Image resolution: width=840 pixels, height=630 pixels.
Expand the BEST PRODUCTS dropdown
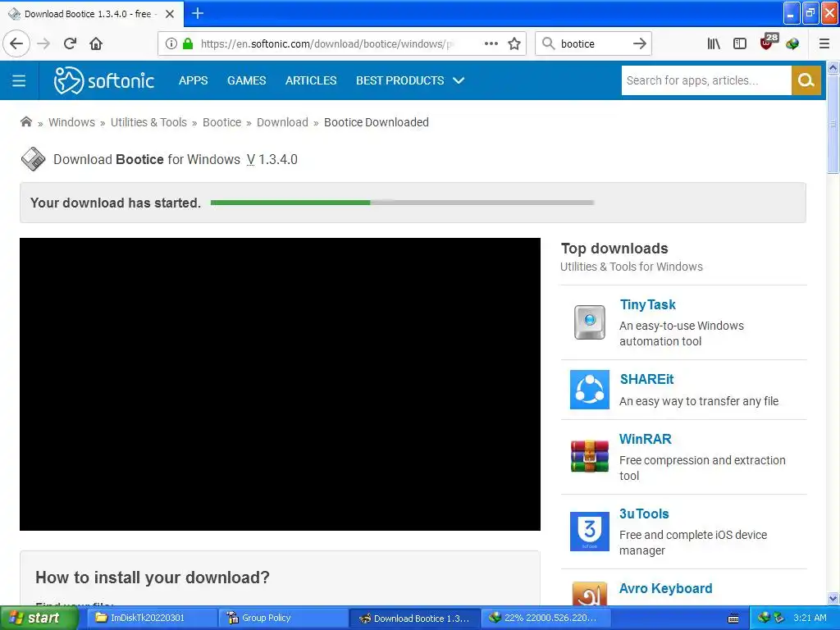410,80
